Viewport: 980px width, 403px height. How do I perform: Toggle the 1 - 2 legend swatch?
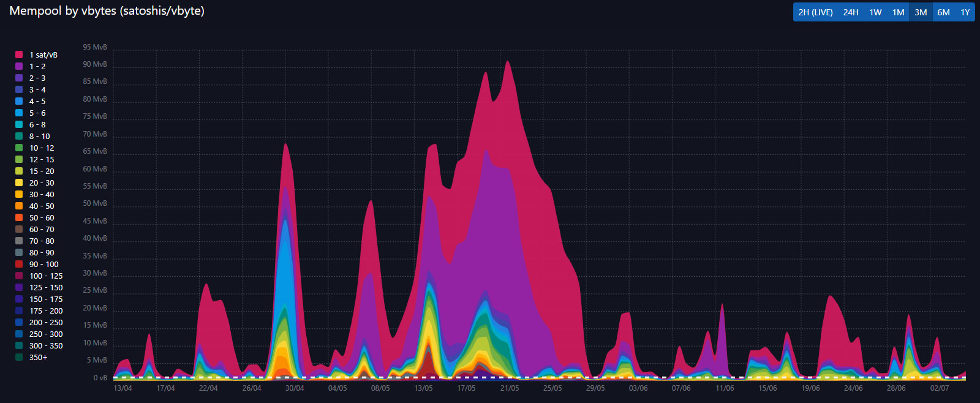pyautogui.click(x=19, y=66)
